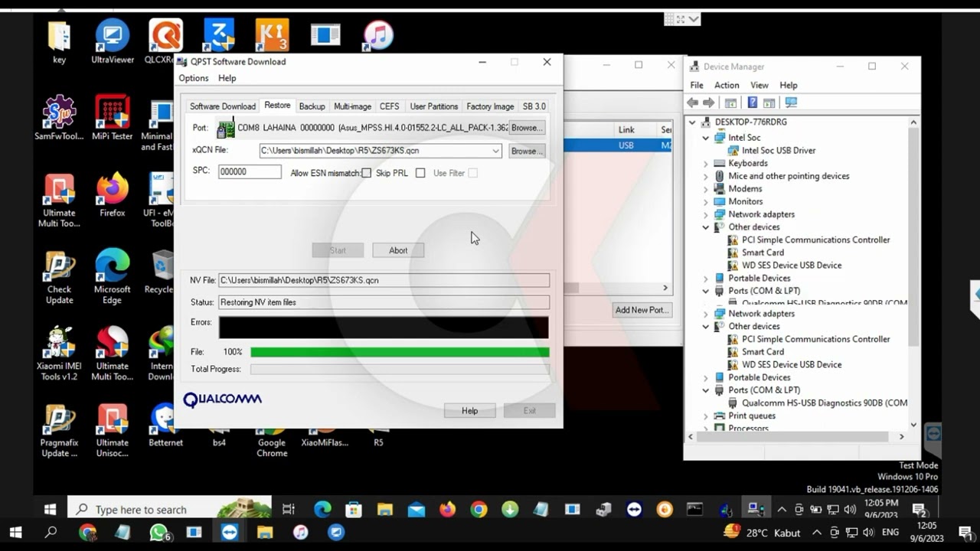Open the Microsoft Edge desktop shortcut

click(x=113, y=278)
